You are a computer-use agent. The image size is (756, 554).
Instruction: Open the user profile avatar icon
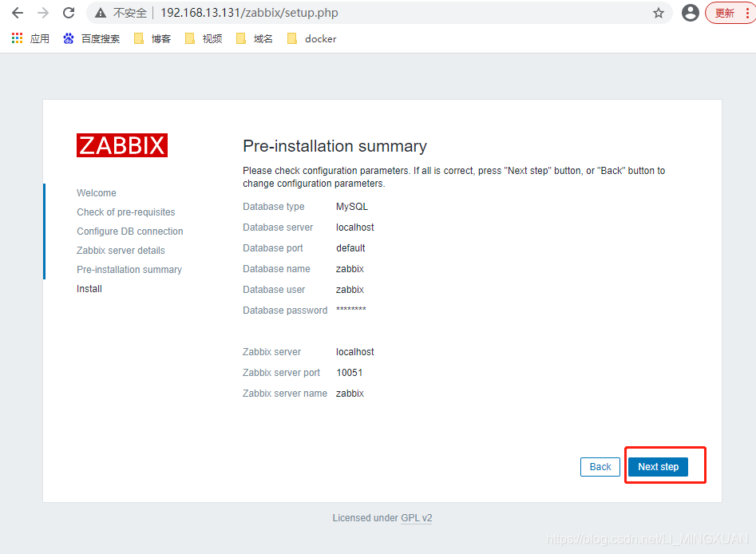point(690,13)
